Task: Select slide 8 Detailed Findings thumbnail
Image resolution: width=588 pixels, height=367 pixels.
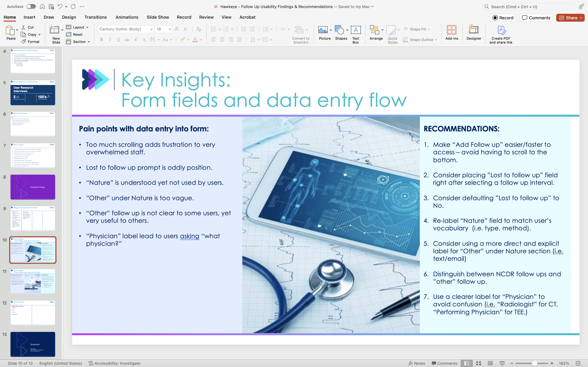Action: click(33, 187)
